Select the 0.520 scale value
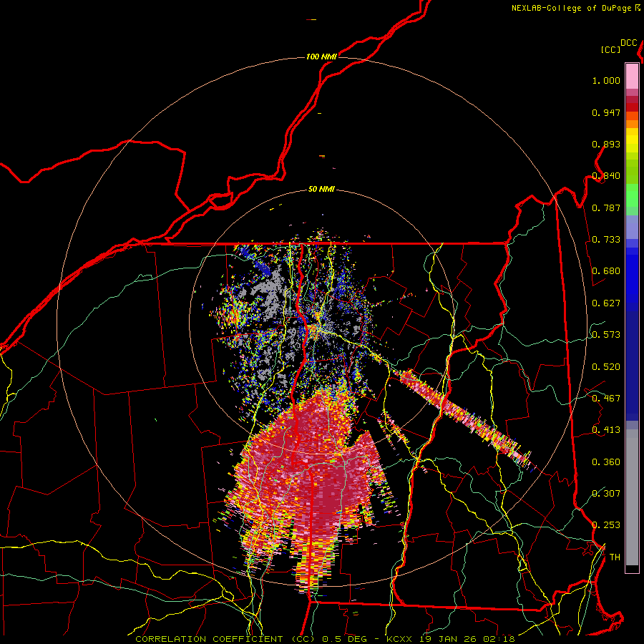This screenshot has height=644, width=644. pos(606,367)
